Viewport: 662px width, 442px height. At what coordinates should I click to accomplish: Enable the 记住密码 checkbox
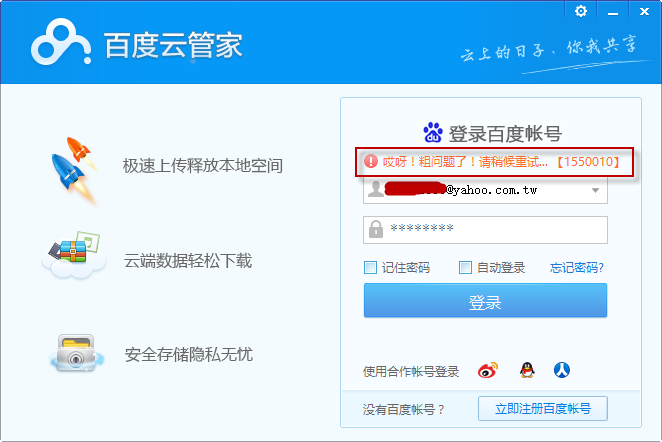click(x=370, y=267)
